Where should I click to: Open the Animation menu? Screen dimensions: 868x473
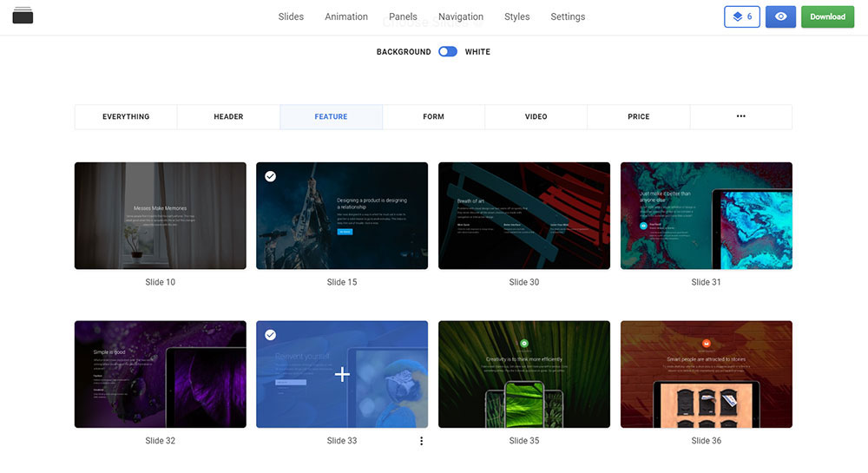coord(346,16)
